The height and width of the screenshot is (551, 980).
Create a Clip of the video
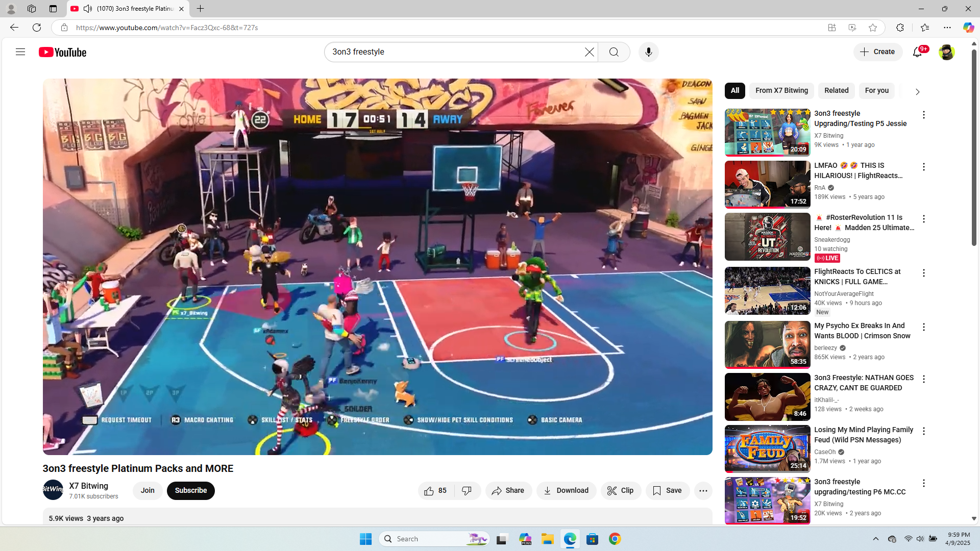pos(621,491)
